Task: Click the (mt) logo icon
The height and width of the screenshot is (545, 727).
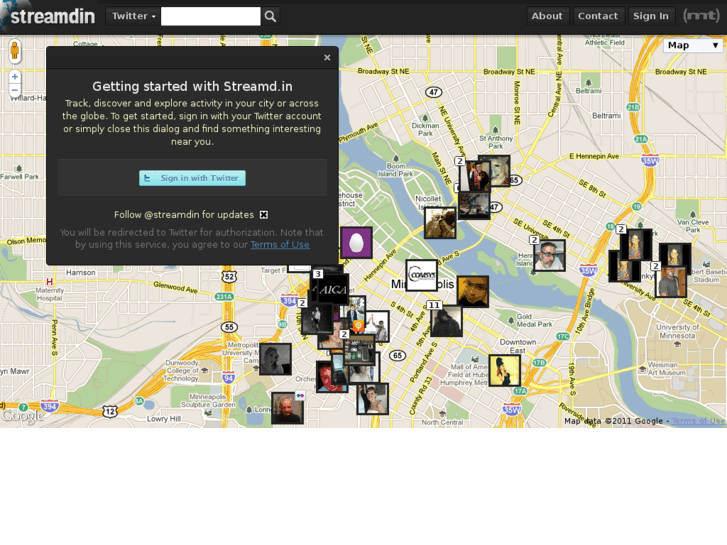Action: (x=701, y=16)
